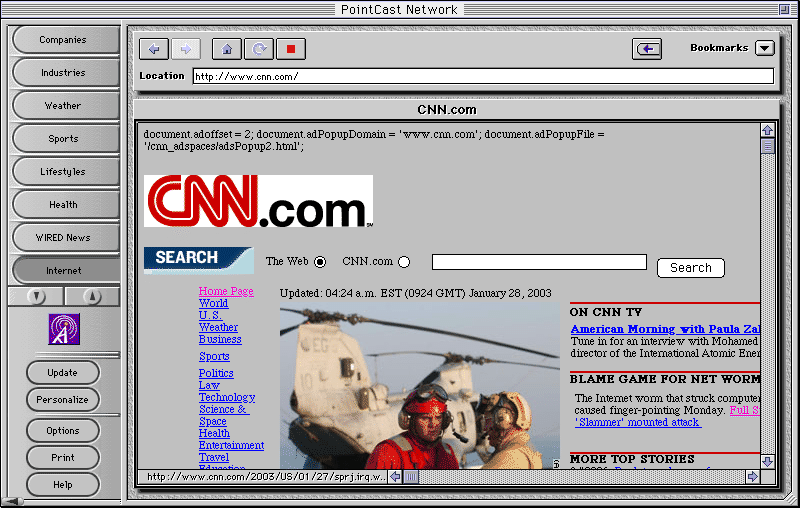
Task: Open the CNN Health page link
Action: pyautogui.click(x=214, y=434)
